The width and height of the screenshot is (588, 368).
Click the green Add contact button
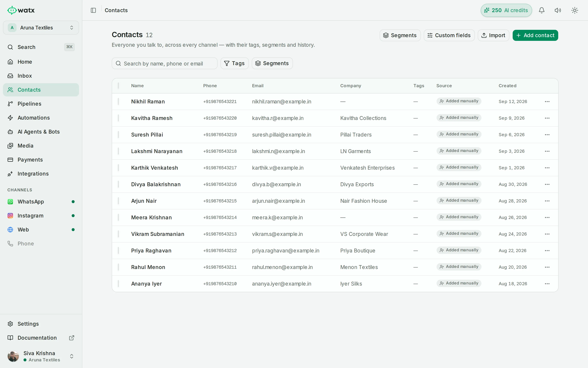coord(535,35)
